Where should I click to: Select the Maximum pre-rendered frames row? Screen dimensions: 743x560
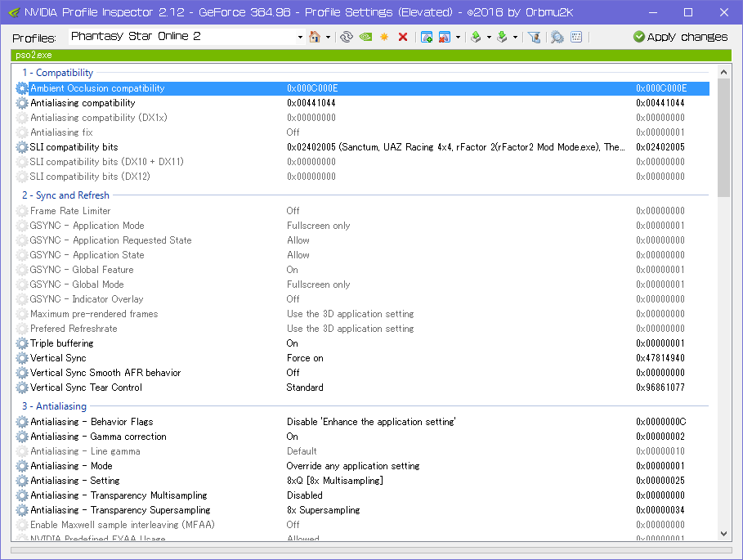(362, 314)
